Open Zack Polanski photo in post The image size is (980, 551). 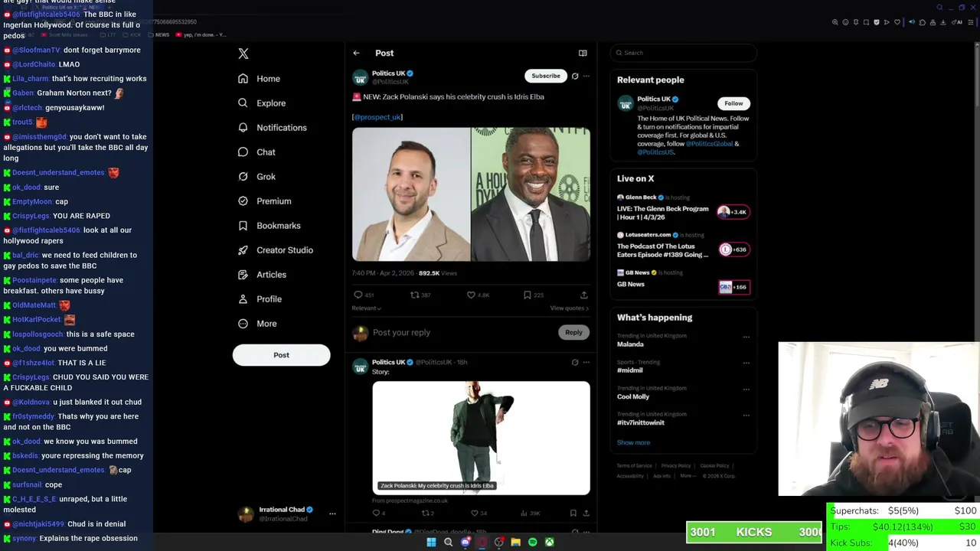click(x=411, y=194)
